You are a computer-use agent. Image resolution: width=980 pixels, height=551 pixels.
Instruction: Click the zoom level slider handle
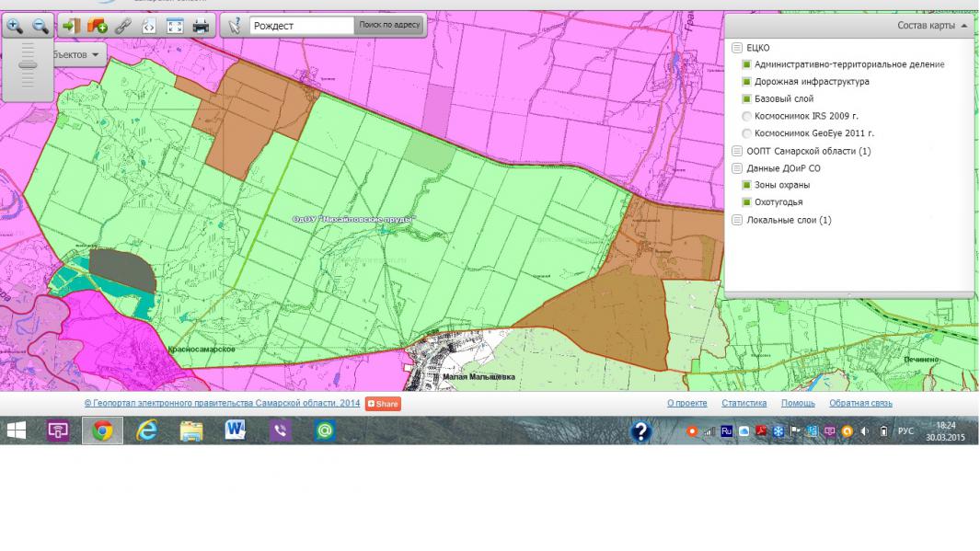point(28,65)
